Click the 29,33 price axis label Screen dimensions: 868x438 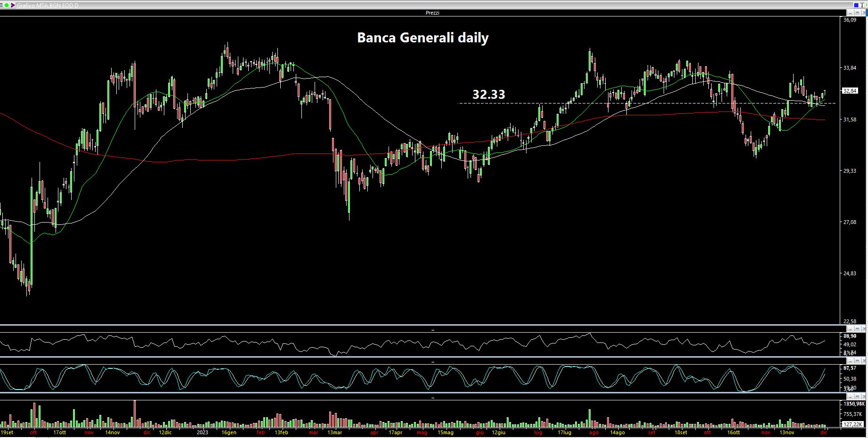tap(850, 171)
